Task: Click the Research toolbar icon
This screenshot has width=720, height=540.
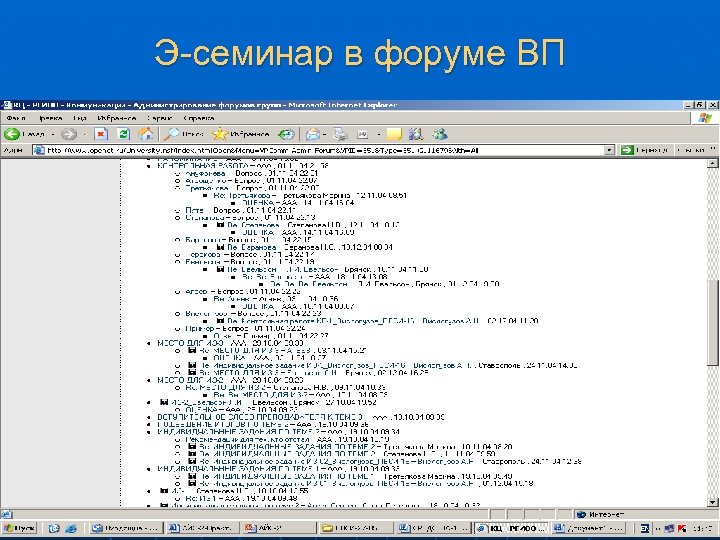Action: pyautogui.click(x=416, y=134)
